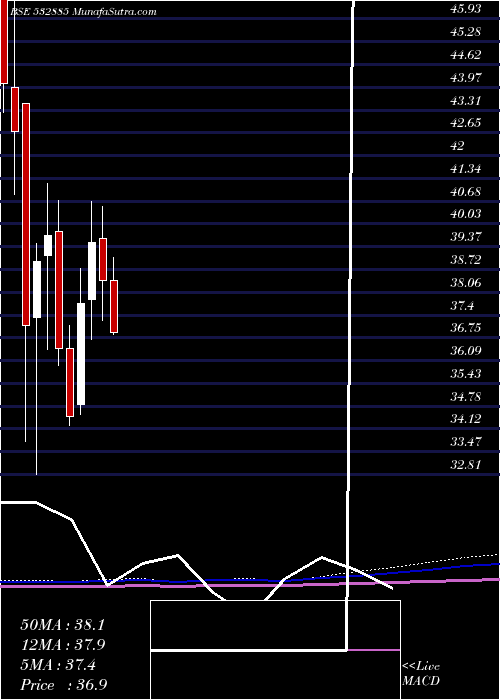Screen dimensions: 500x700
Task: Click the 36.75 price axis label
Action: (x=466, y=328)
